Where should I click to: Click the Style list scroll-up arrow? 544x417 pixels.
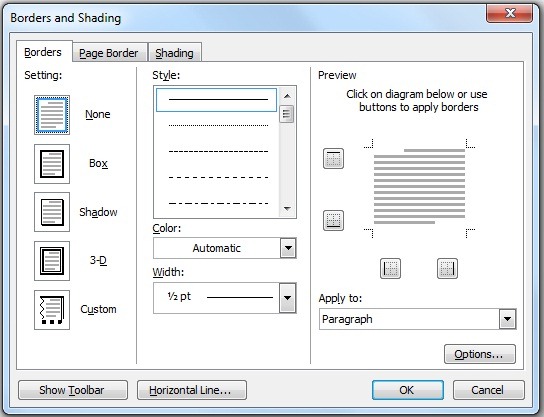pyautogui.click(x=287, y=96)
